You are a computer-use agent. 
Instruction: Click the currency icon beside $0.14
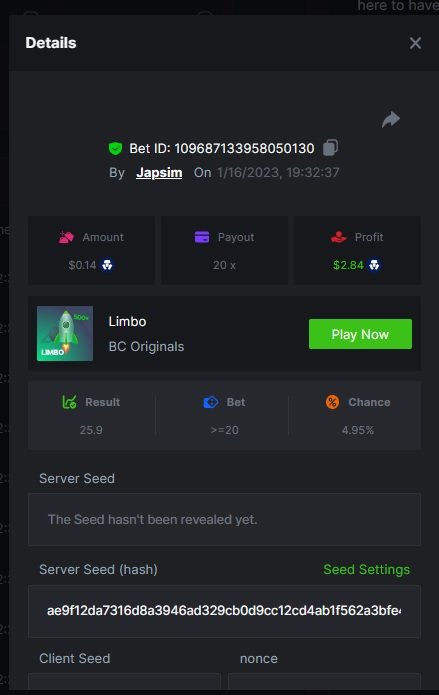[x=107, y=265]
